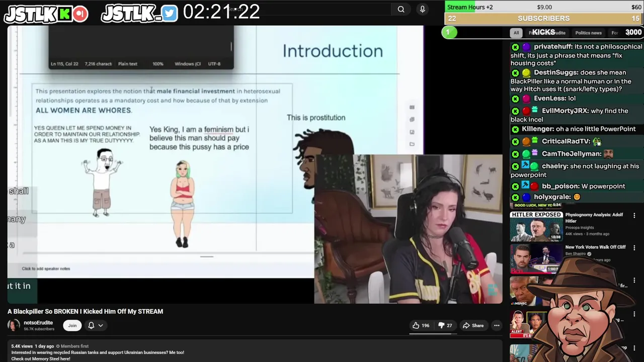Click the Memory Steel description line
This screenshot has width=644, height=362.
click(x=41, y=358)
